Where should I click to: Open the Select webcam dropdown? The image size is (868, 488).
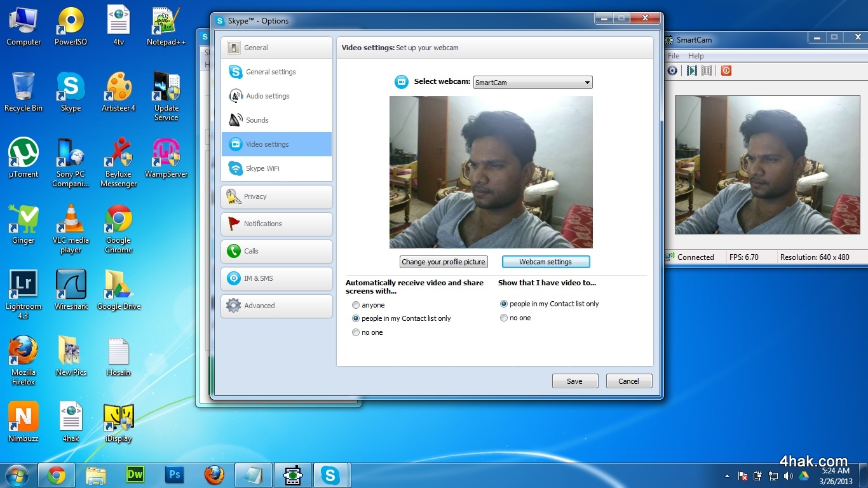click(532, 83)
